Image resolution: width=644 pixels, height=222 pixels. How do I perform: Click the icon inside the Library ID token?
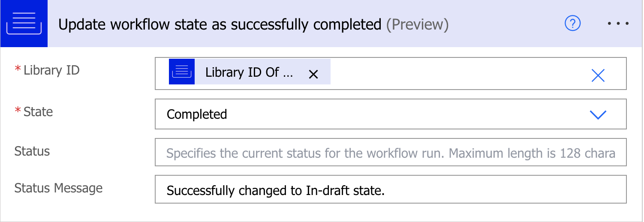(x=182, y=72)
